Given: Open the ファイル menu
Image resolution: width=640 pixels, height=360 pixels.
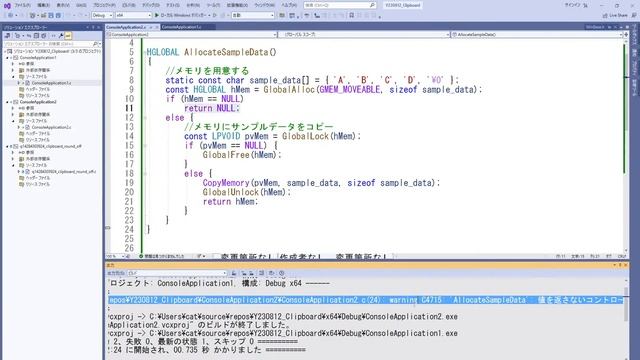Looking at the screenshot, I should point(22,5).
